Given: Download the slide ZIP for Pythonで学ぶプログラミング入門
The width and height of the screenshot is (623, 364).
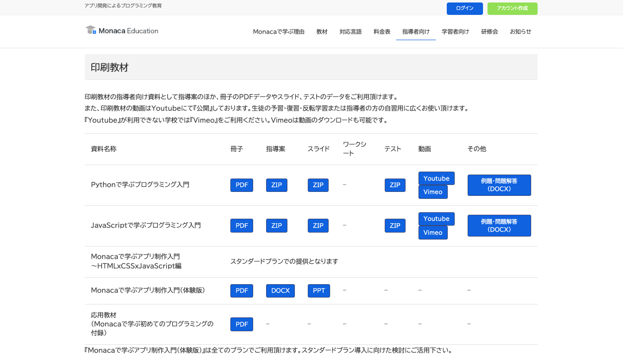Looking at the screenshot, I should click(318, 185).
